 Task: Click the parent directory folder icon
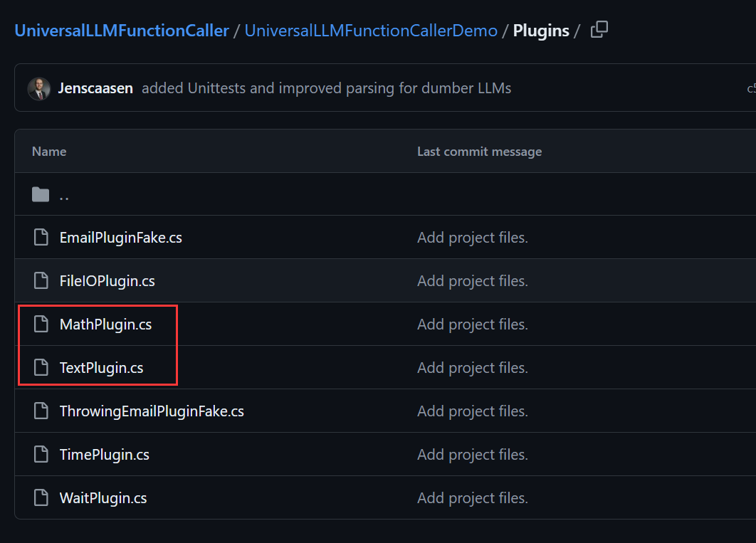pos(41,195)
